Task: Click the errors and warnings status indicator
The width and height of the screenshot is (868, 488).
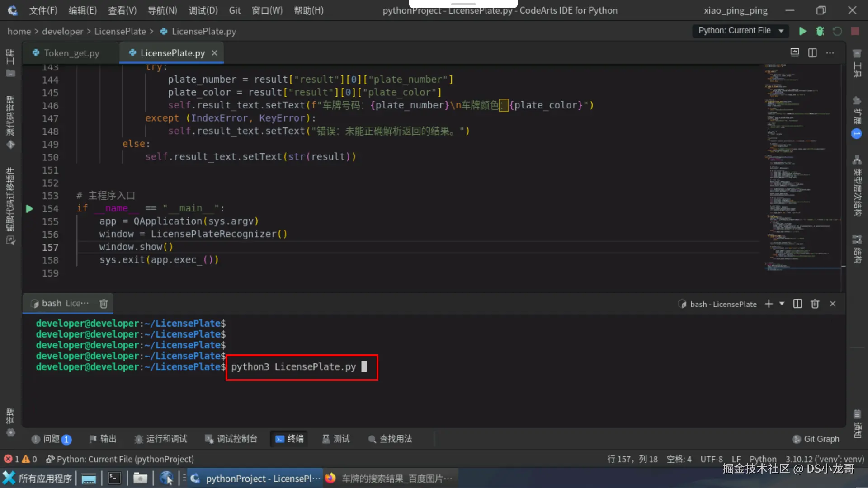Action: 20,459
